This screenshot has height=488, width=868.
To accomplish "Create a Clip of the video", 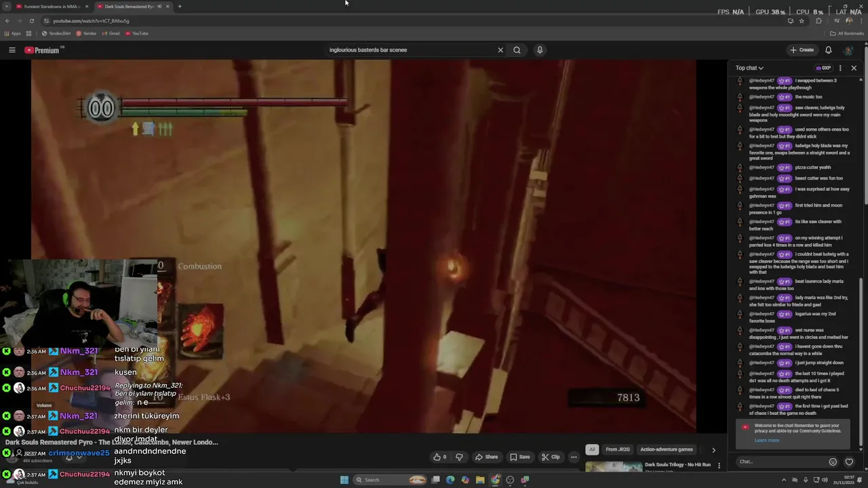I will point(551,457).
